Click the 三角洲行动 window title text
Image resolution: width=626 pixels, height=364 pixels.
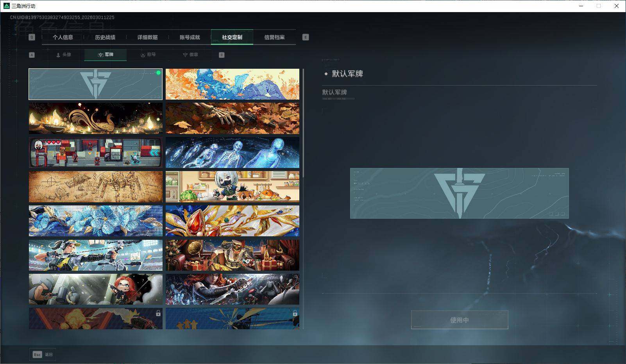[23, 6]
